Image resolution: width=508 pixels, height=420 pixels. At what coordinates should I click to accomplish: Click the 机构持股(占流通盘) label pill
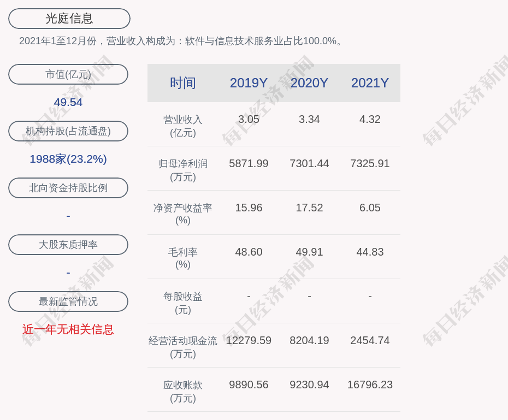[x=68, y=131]
